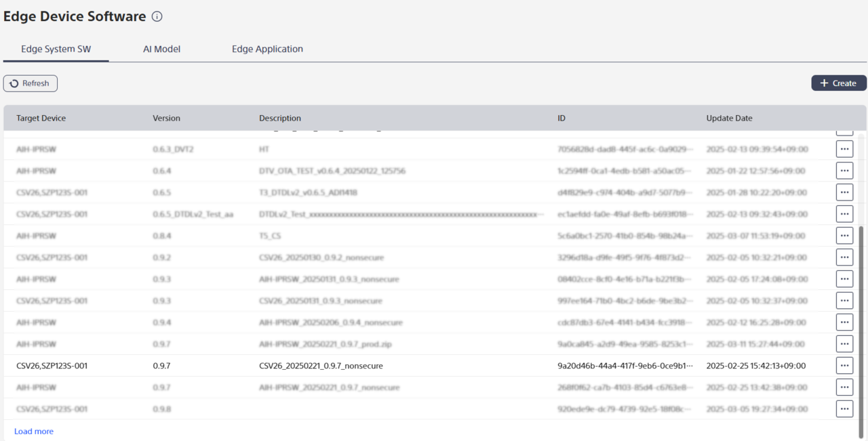
Task: Open the more options menu for version 0.6.3_DVT2
Action: coord(844,149)
